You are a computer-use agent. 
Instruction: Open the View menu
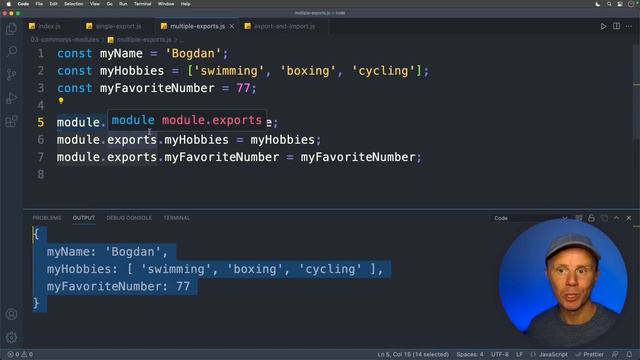pos(95,4)
